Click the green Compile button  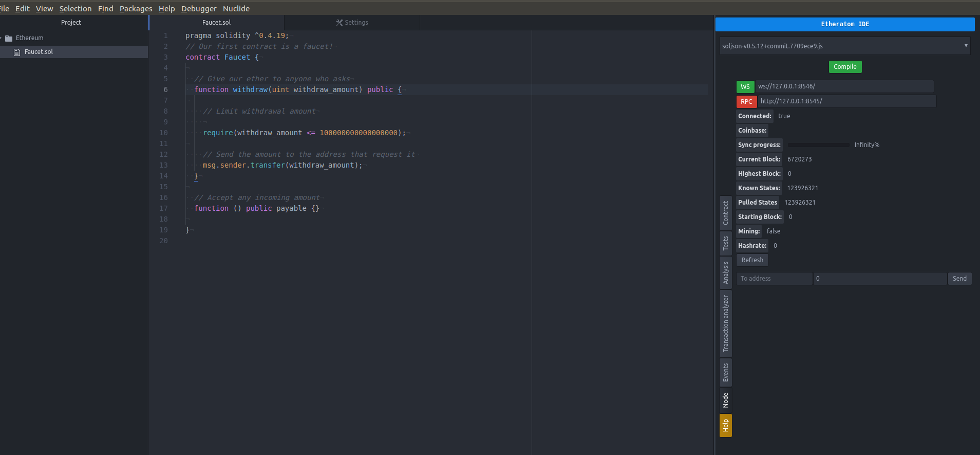pos(845,67)
